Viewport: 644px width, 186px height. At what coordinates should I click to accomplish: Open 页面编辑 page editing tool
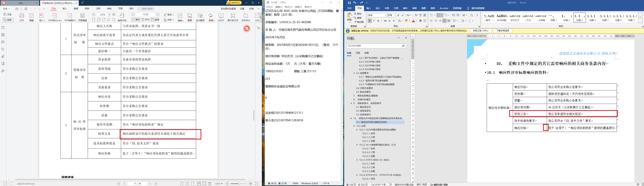point(82,17)
